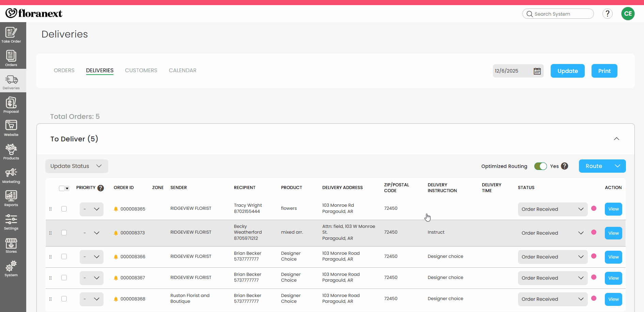View order 000008368
Screen dimensions: 644x312
[x=613, y=299]
